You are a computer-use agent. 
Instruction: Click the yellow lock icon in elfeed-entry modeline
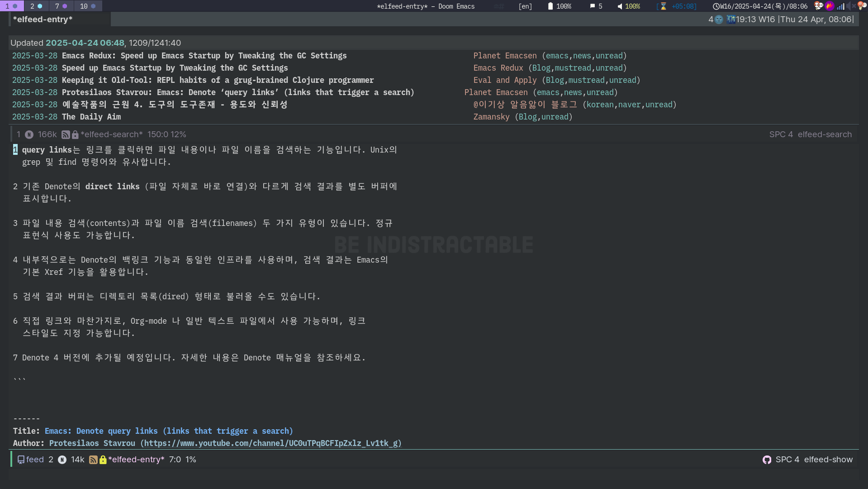pos(103,460)
